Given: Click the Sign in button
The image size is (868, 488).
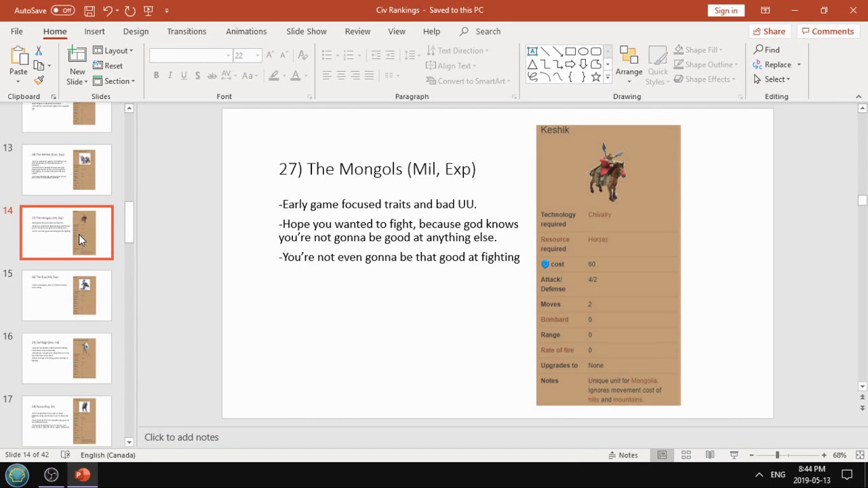Looking at the screenshot, I should [x=726, y=10].
